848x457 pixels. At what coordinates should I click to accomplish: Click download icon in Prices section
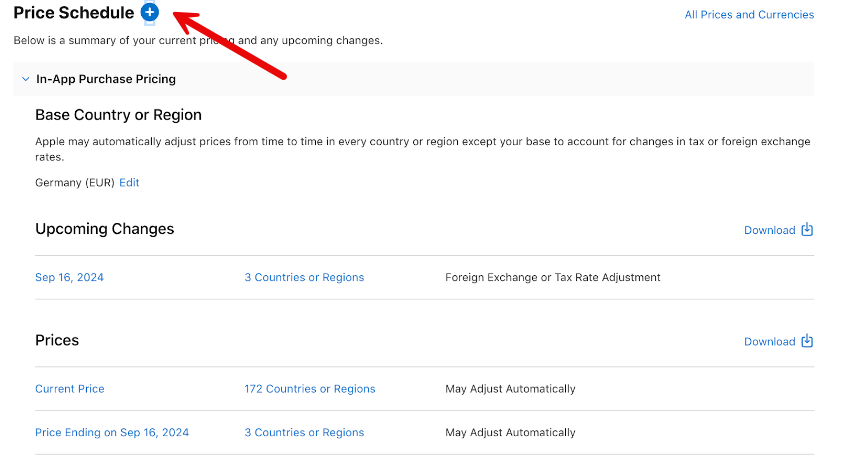pos(807,341)
